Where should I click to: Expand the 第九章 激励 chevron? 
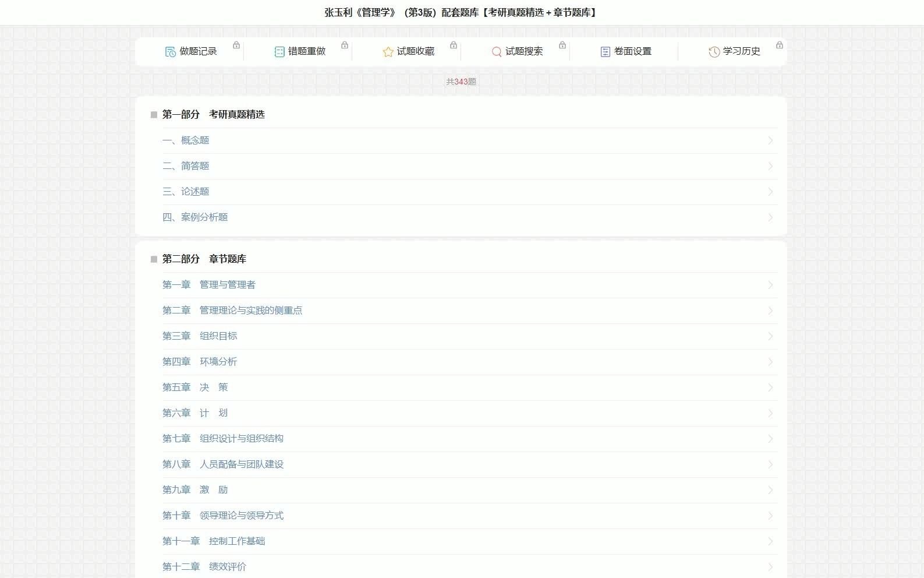coord(770,490)
